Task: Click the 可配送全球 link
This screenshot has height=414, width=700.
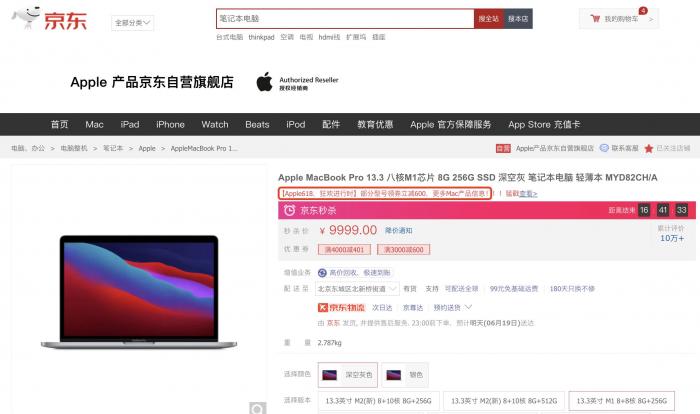Action: 461,289
